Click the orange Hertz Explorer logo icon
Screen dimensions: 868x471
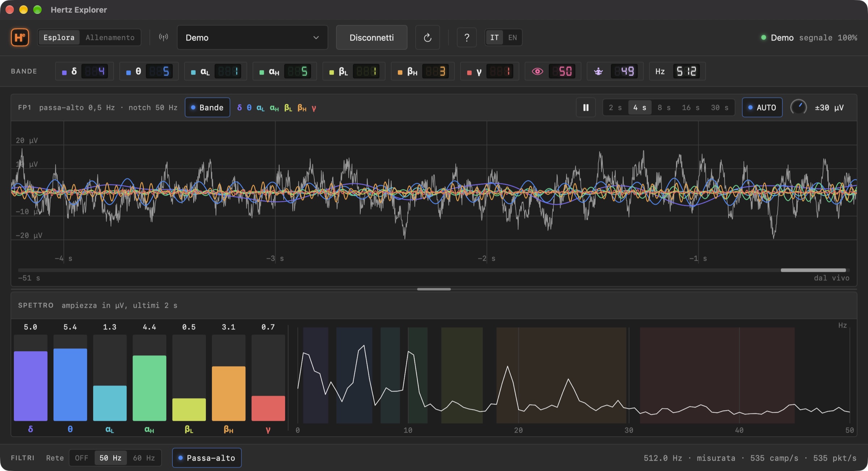pyautogui.click(x=20, y=37)
